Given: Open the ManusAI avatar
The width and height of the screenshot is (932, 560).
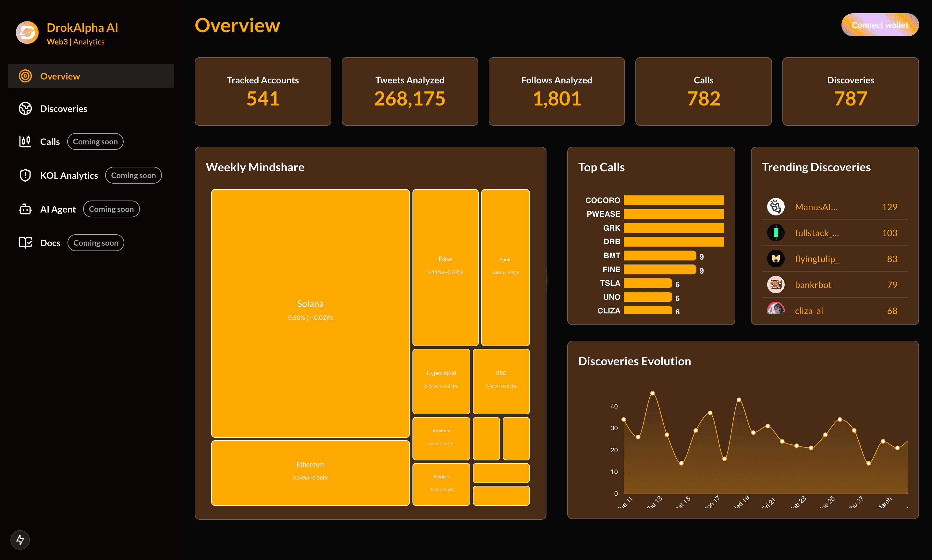Looking at the screenshot, I should pyautogui.click(x=776, y=207).
